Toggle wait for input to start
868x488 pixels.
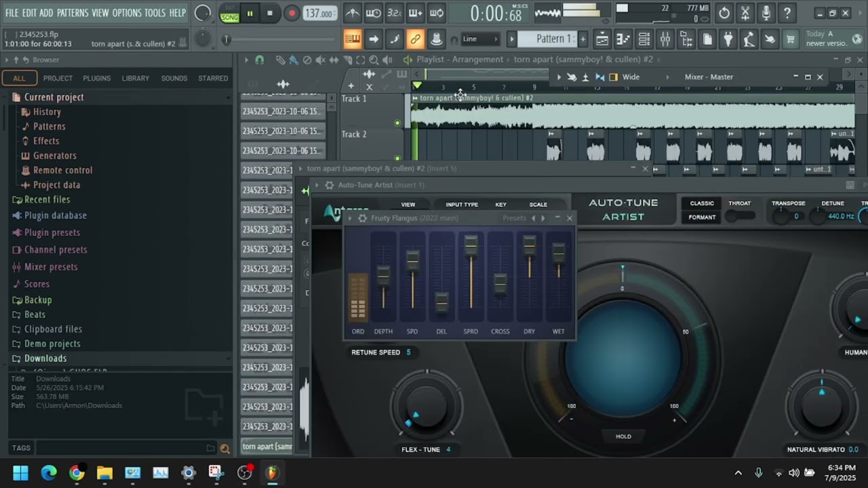(373, 13)
